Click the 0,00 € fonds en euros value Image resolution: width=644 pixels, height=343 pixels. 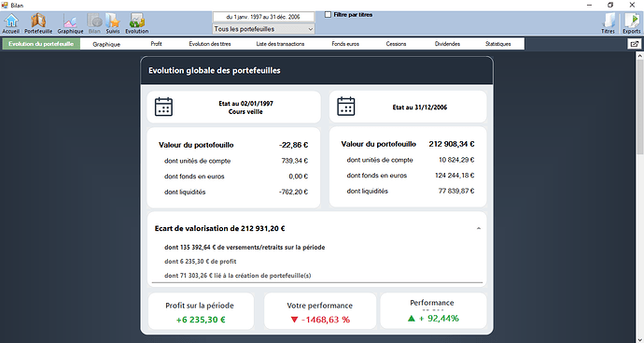click(x=298, y=177)
